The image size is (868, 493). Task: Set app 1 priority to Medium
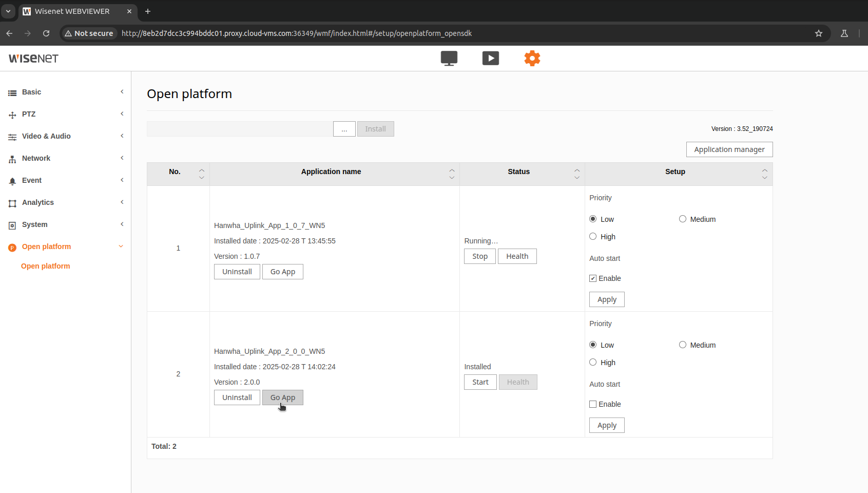[x=682, y=219]
